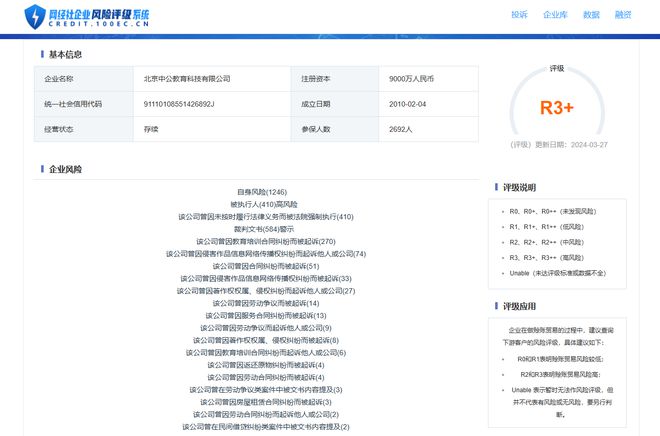Image resolution: width=660 pixels, height=436 pixels.
Task: Click 裁判文书(584)警示 entry
Action: [264, 229]
